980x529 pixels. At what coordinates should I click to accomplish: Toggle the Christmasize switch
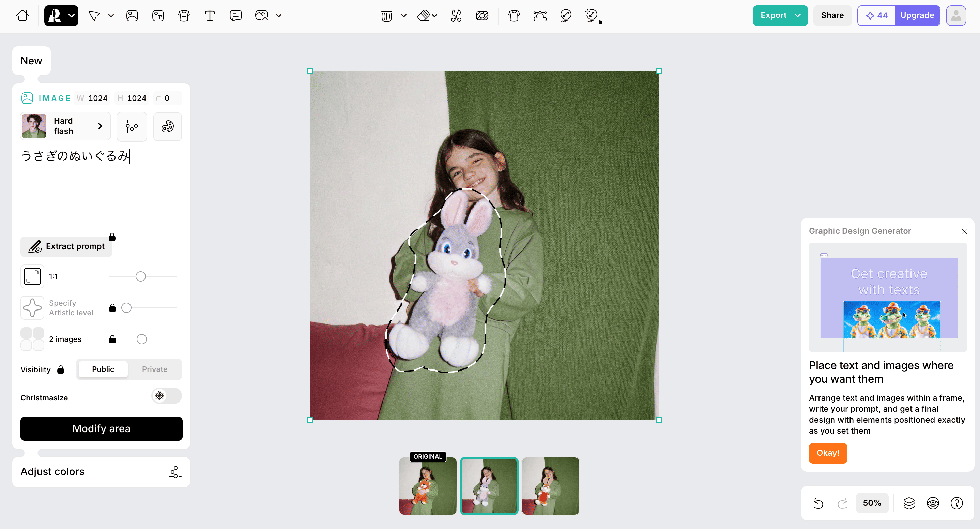(x=166, y=396)
